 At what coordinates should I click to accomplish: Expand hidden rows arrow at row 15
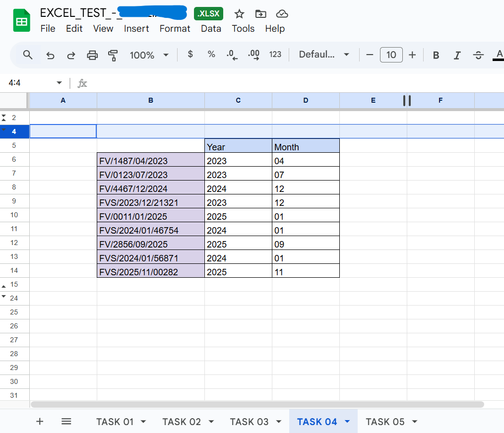pyautogui.click(x=4, y=286)
